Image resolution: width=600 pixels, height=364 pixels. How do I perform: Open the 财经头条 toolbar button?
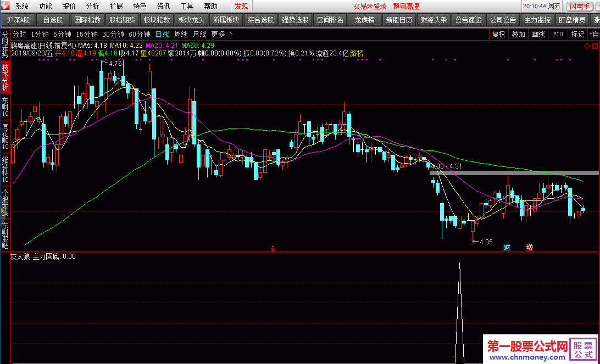[434, 20]
